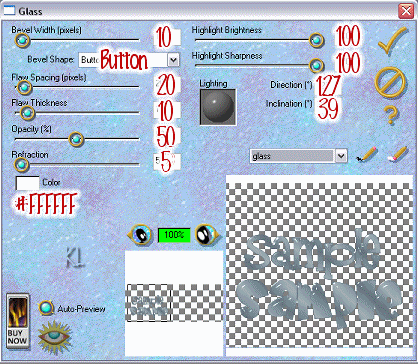This screenshot has height=364, width=418.
Task: Click the Refraction slider knob
Action: pyautogui.click(x=21, y=164)
